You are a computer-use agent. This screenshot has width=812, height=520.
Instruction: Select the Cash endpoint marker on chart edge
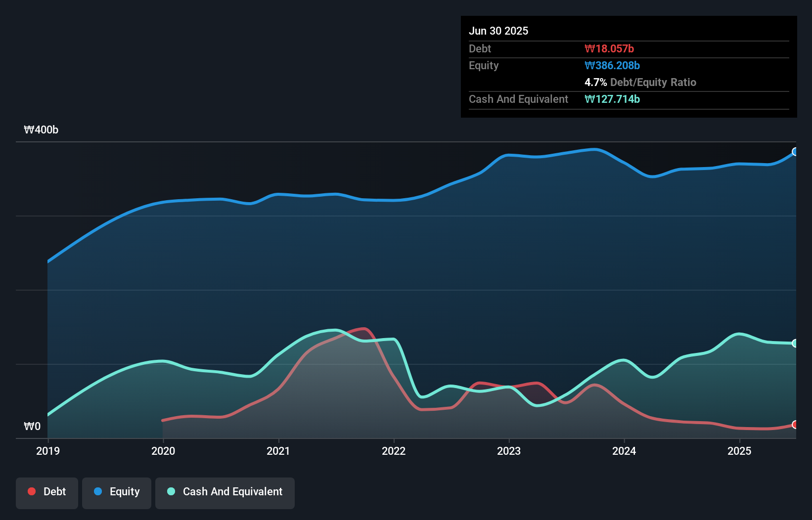click(795, 343)
